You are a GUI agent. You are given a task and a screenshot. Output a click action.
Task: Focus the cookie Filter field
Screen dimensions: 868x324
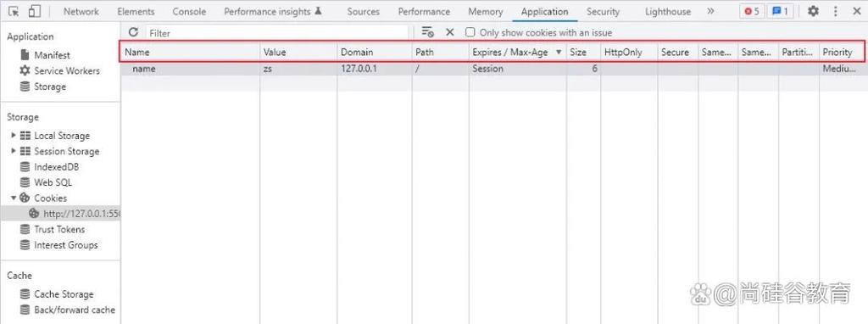coord(277,33)
